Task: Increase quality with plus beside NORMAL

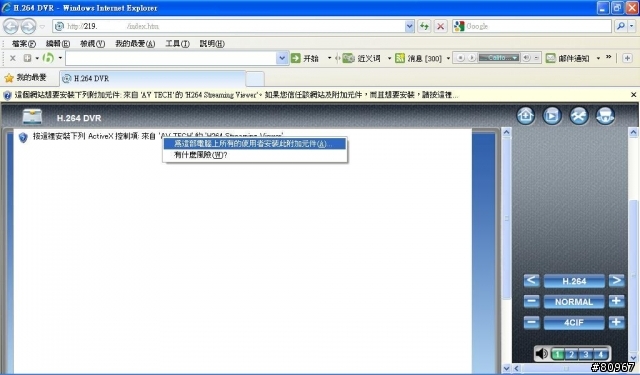Action: pyautogui.click(x=617, y=302)
